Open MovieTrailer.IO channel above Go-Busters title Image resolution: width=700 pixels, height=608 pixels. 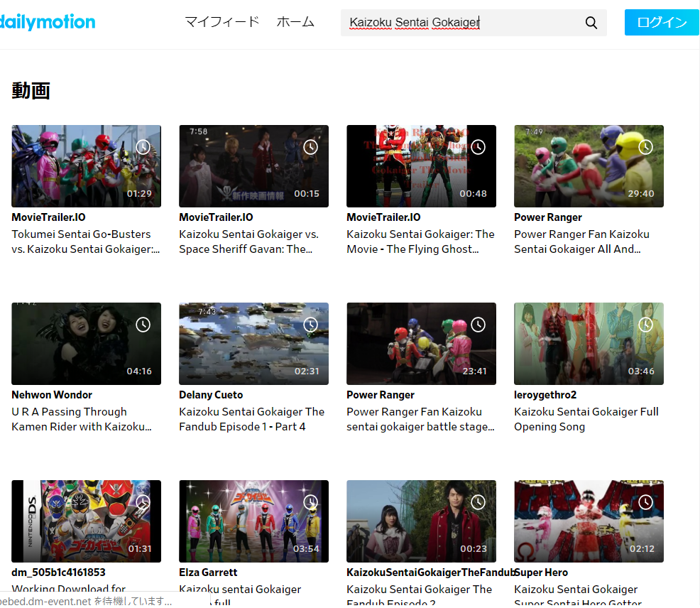(x=49, y=217)
